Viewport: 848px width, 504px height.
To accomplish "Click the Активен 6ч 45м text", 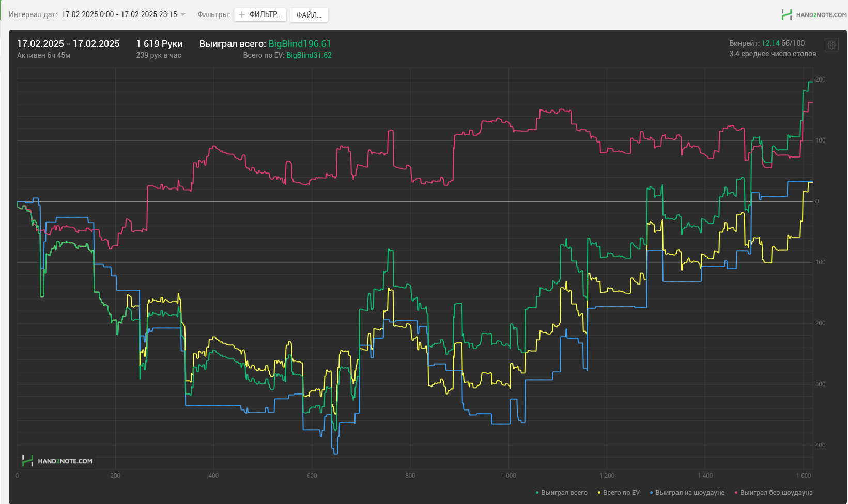I will [x=44, y=55].
